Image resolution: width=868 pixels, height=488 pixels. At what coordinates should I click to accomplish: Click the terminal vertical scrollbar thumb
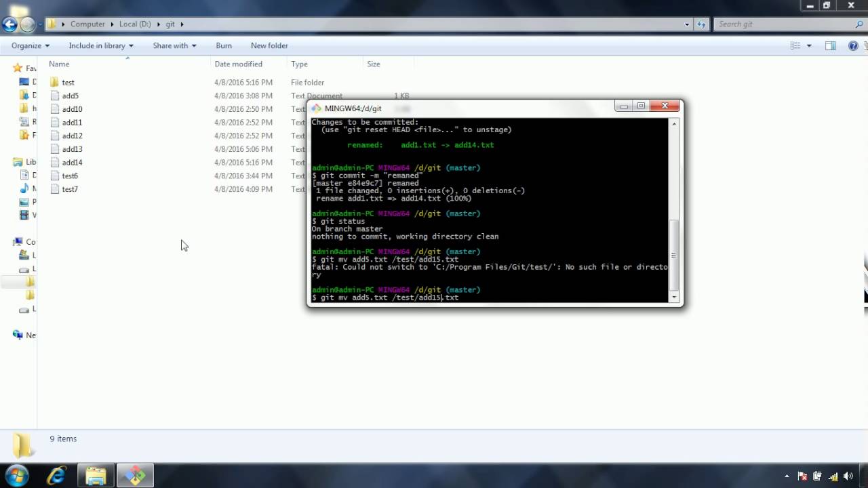[673, 255]
